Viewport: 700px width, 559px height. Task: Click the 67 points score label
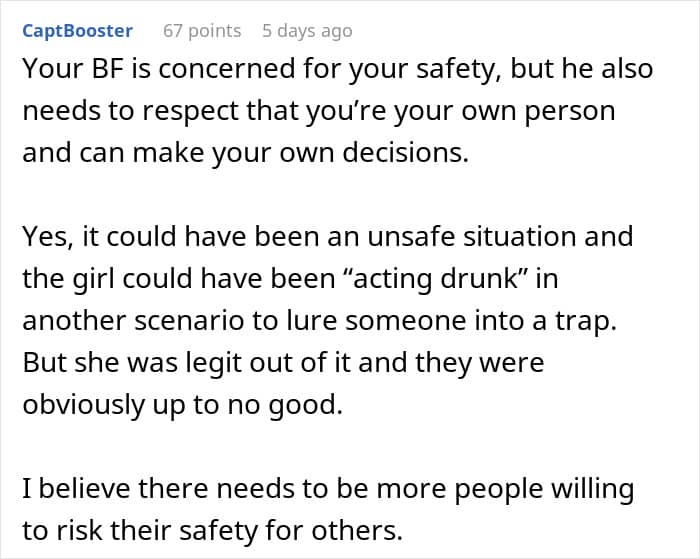(202, 31)
